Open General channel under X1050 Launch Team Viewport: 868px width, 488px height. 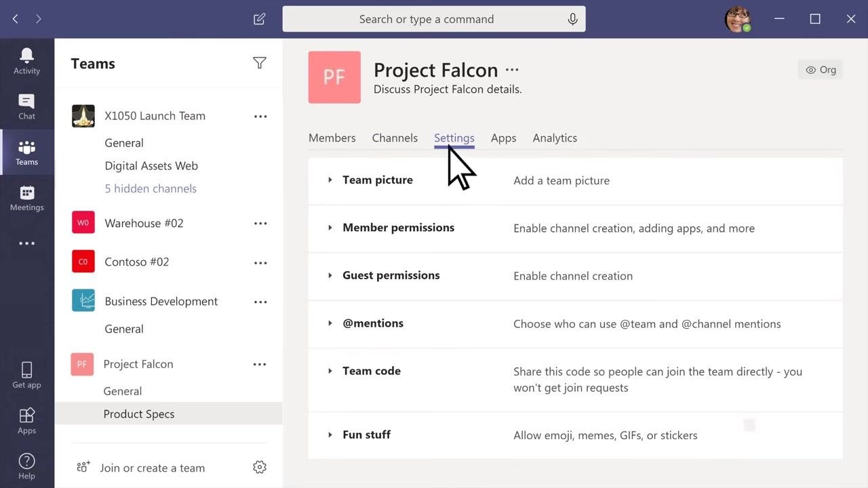(124, 143)
